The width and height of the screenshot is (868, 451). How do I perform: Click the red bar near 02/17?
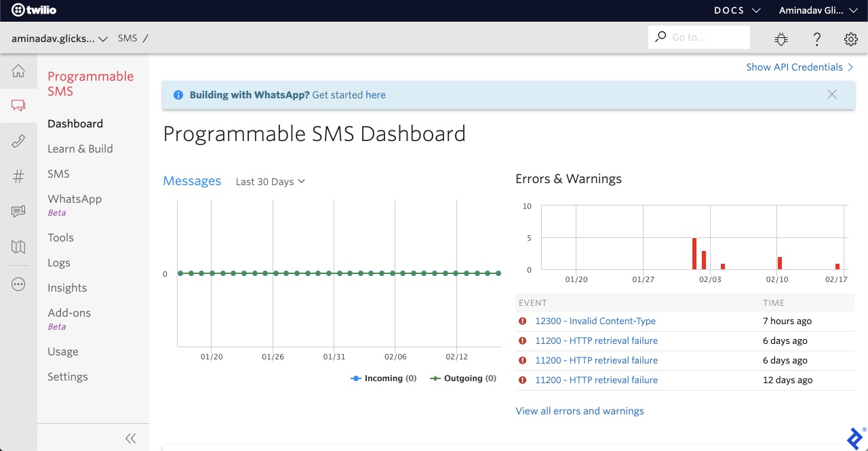coord(837,267)
